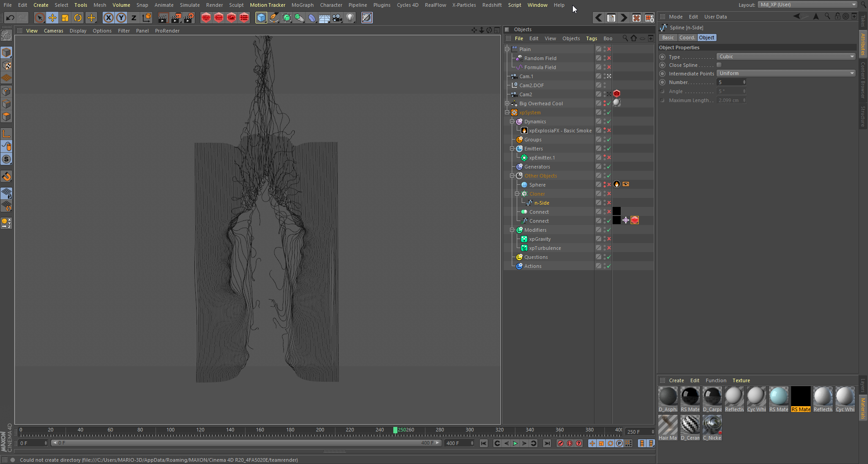Toggle visibility dots of Sphere object
868x464 pixels.
pyautogui.click(x=604, y=185)
